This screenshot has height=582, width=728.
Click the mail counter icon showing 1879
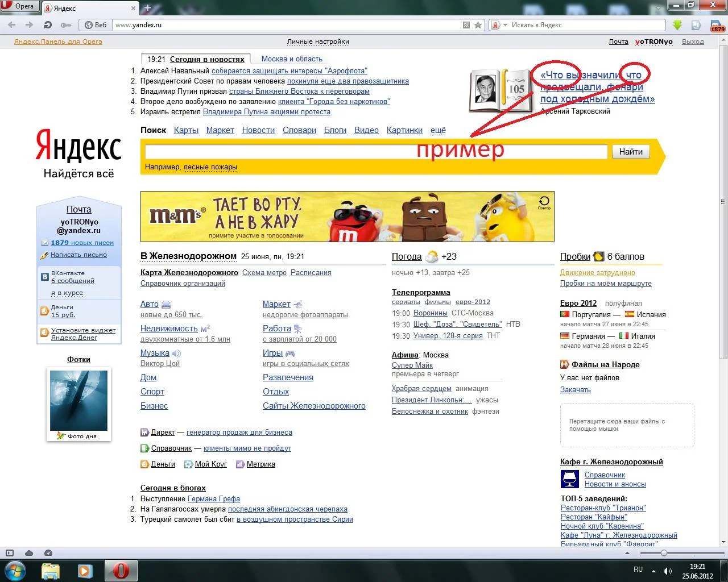tap(717, 26)
